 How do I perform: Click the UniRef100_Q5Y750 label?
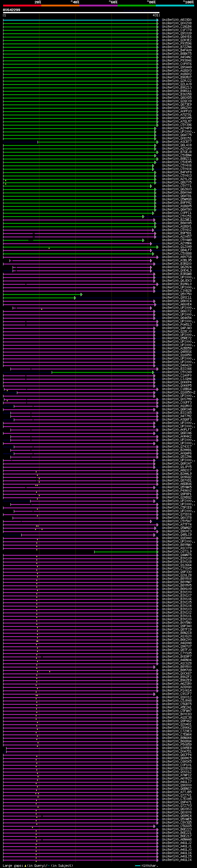177,294
